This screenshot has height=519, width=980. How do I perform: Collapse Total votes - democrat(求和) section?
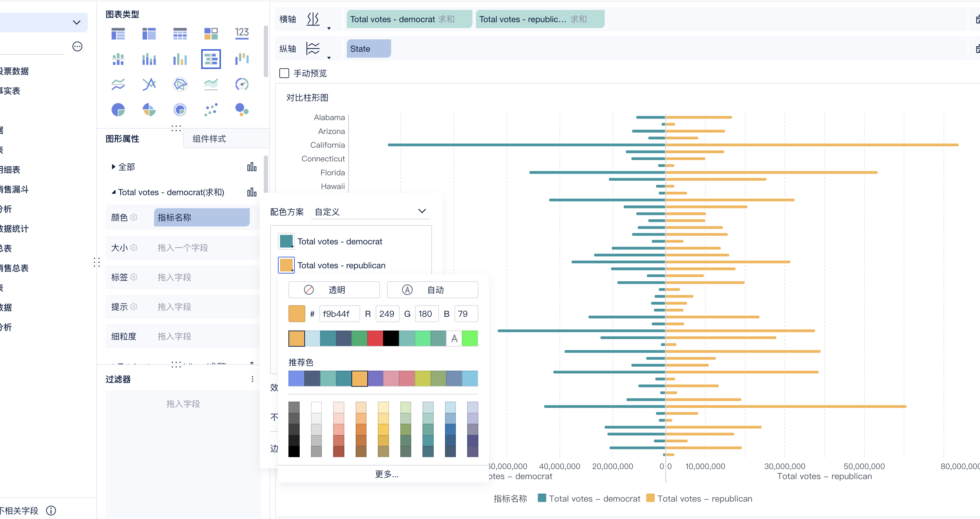113,192
